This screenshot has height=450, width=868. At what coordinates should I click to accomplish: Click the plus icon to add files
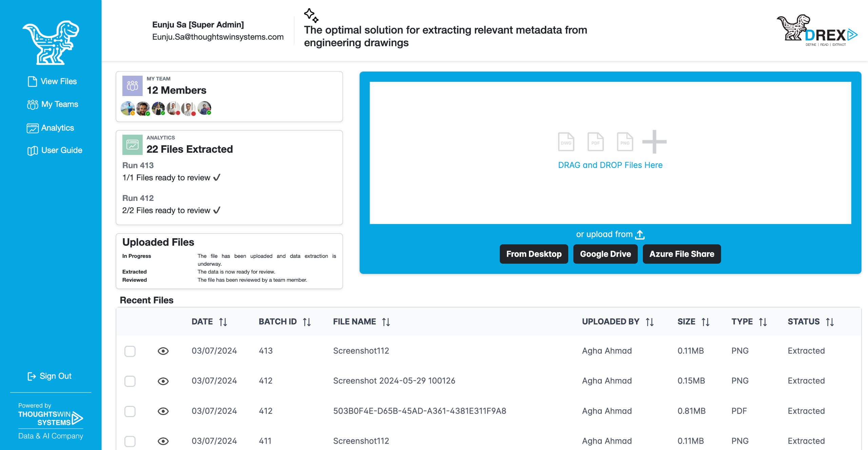(654, 142)
